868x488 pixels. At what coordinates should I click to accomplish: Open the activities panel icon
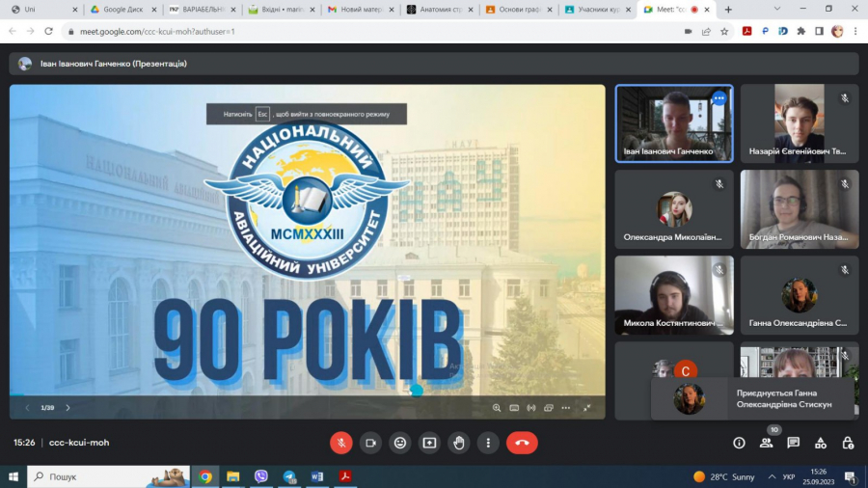tap(821, 443)
